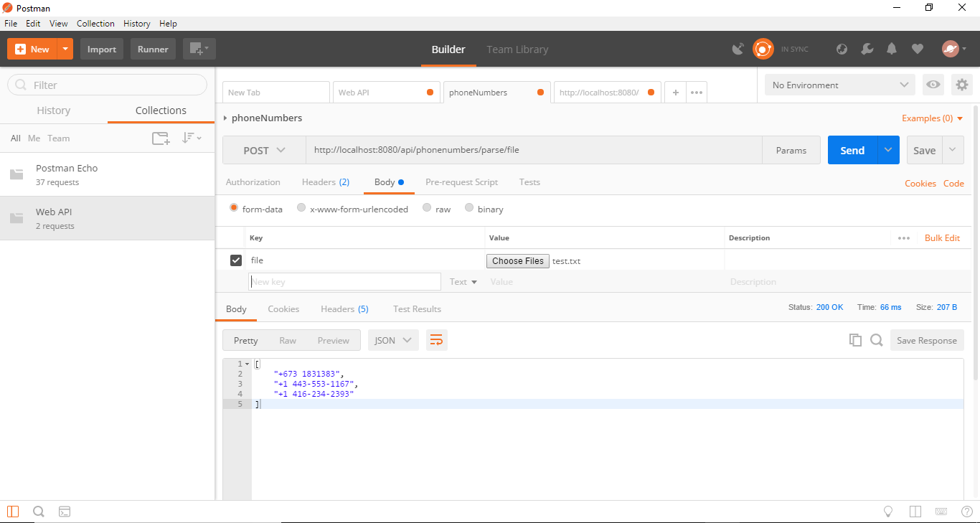980x523 pixels.
Task: Open the Collection menu
Action: [95, 24]
